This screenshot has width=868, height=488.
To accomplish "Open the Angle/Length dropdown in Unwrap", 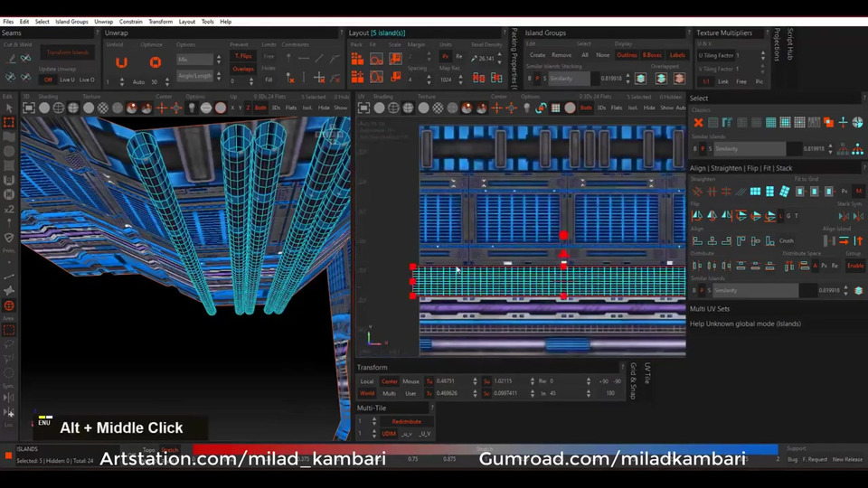I will (x=195, y=76).
